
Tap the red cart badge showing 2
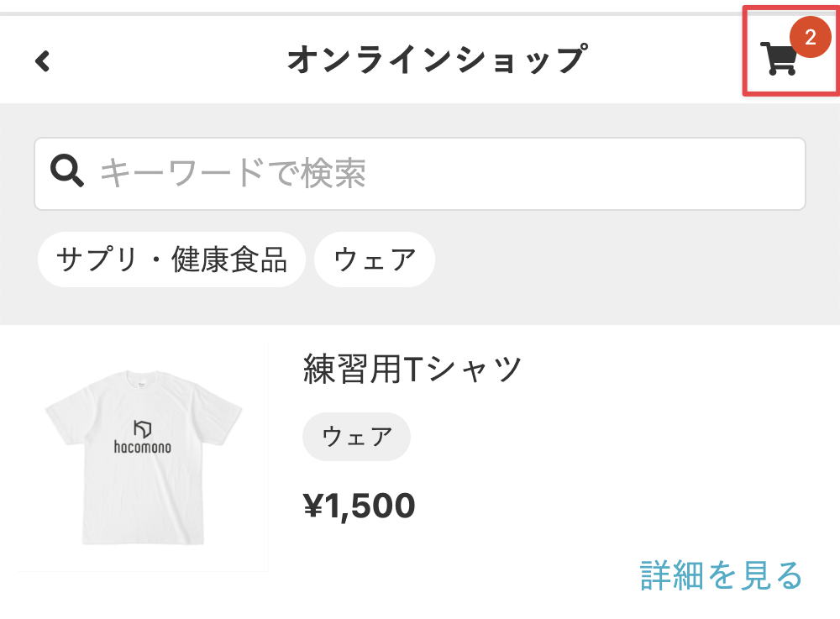coord(810,37)
